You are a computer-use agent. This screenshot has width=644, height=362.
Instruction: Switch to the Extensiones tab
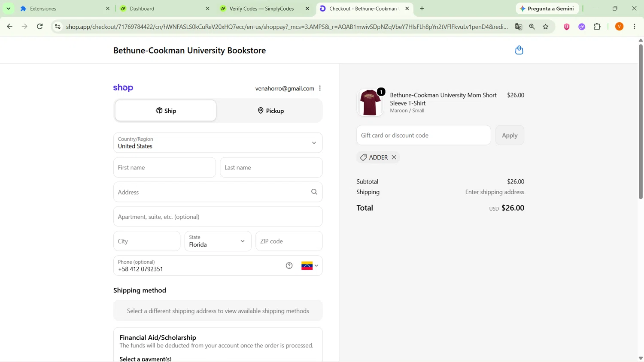click(x=65, y=9)
